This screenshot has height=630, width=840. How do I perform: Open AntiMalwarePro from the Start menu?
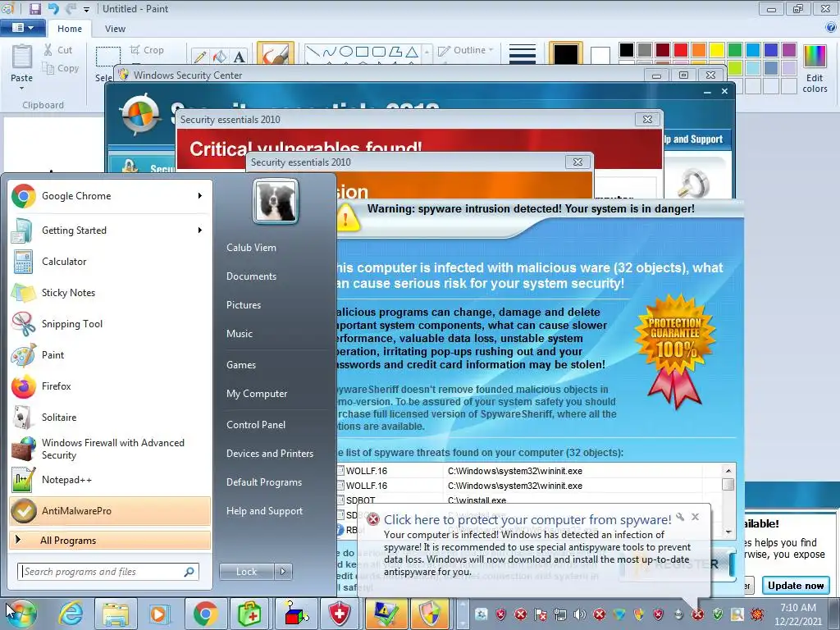pyautogui.click(x=110, y=511)
